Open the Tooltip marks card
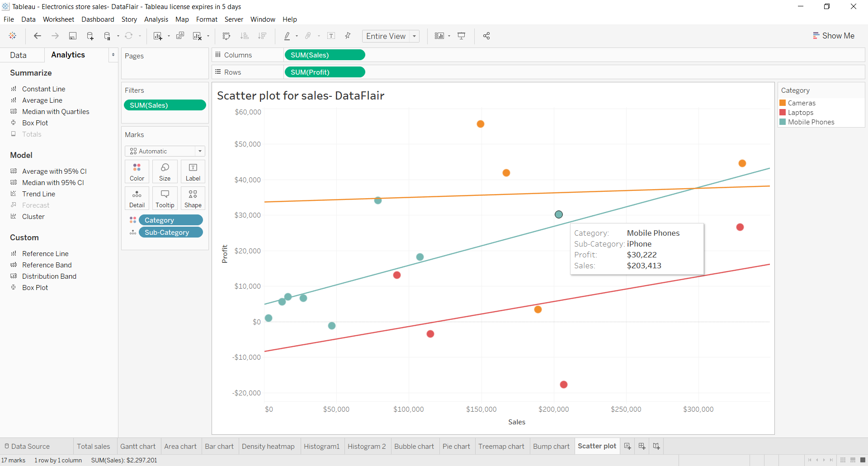868x466 pixels. coord(165,198)
